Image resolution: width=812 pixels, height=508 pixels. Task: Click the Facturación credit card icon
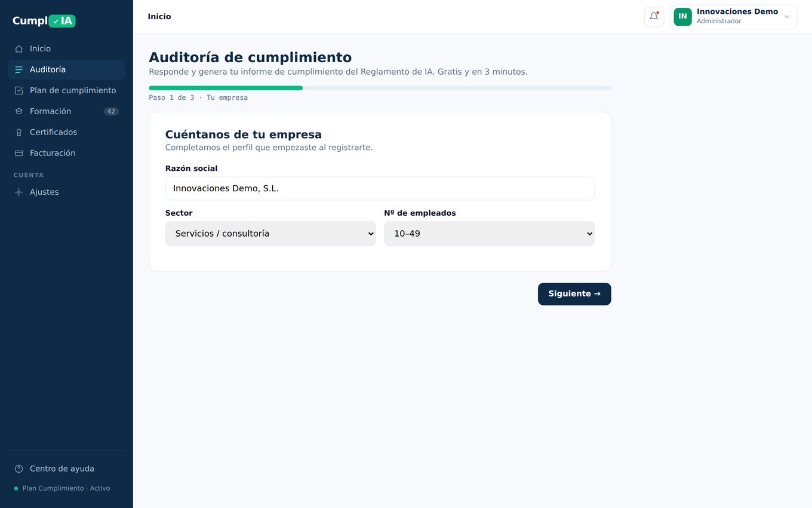click(x=19, y=154)
